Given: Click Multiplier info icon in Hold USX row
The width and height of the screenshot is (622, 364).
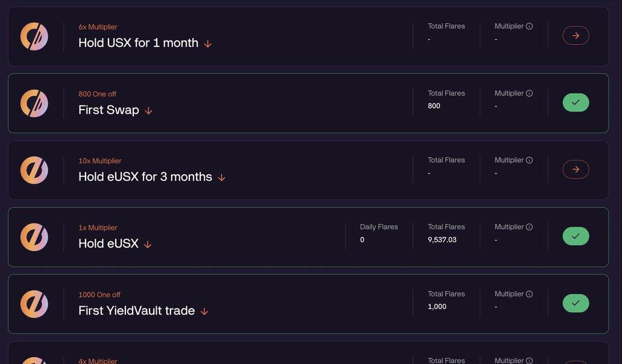Looking at the screenshot, I should pyautogui.click(x=529, y=27).
